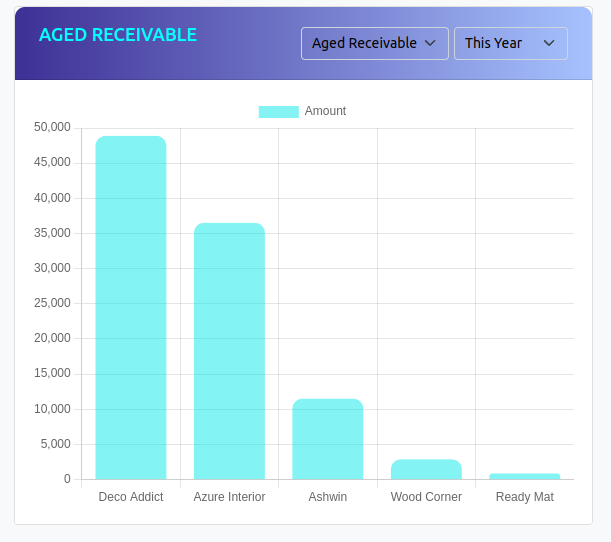Click the chevron in the Aged Receivable selector

(430, 43)
